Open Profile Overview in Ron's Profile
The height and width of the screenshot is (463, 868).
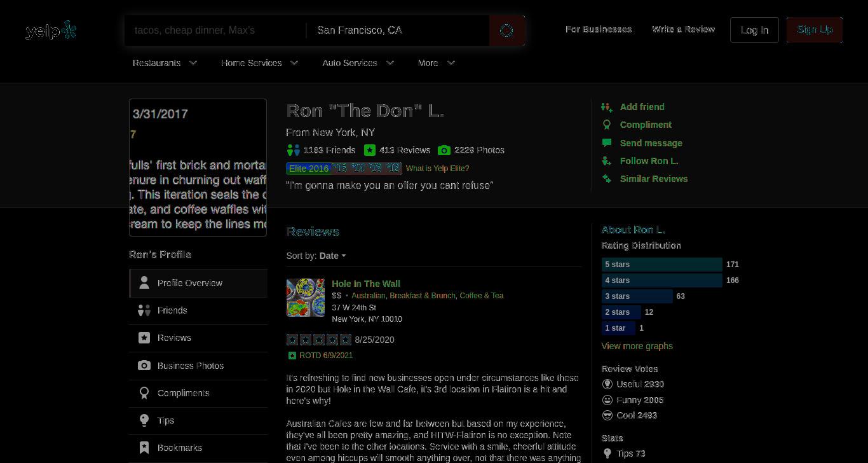tap(198, 283)
